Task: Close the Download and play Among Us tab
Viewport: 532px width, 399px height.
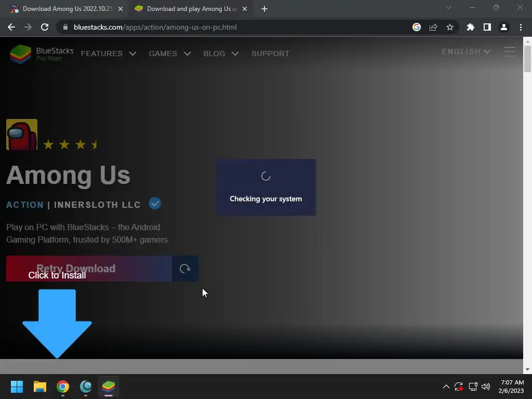Action: click(245, 9)
